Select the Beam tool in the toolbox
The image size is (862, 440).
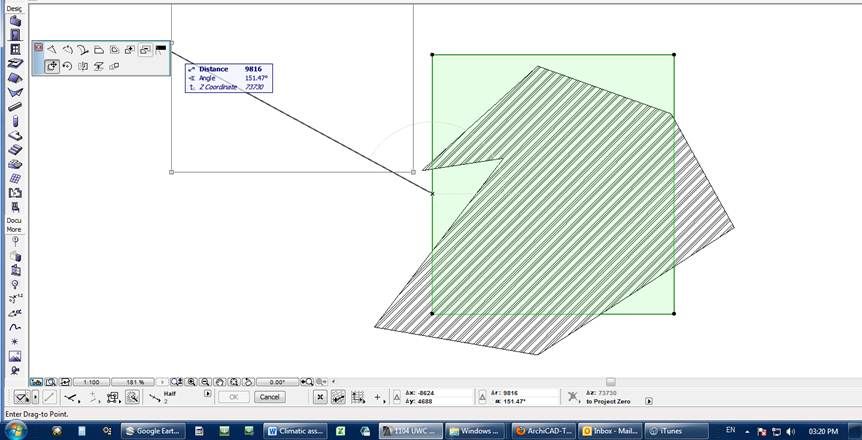click(15, 106)
